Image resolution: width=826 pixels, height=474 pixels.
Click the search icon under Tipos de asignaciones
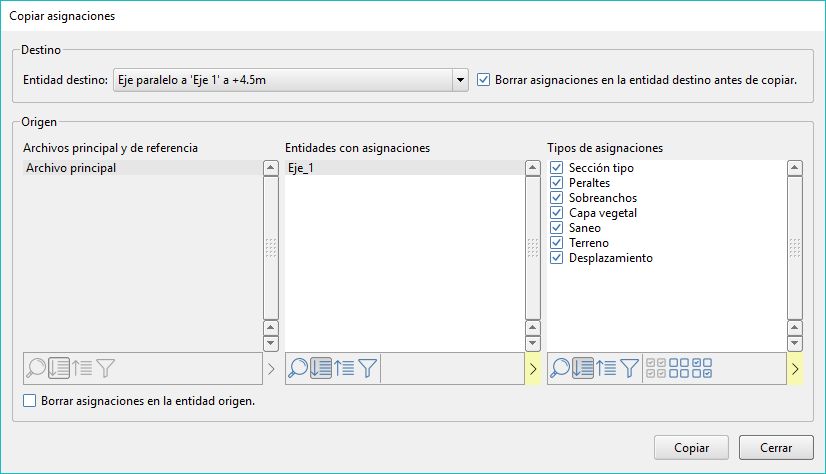coord(560,368)
